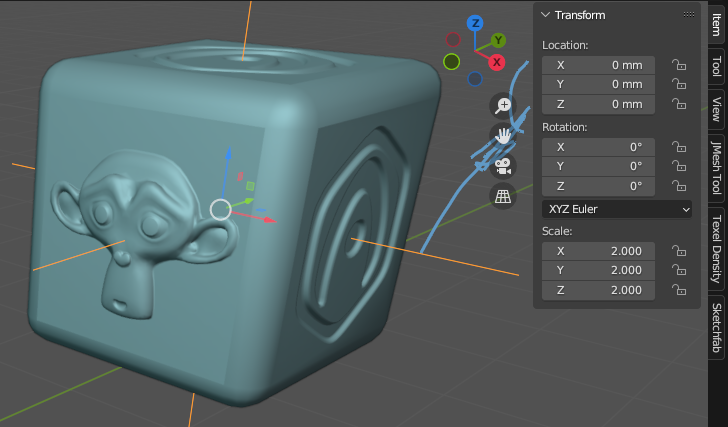Screen dimensions: 728x427
Task: Click the Rotation X field showing 0°
Action: point(598,147)
